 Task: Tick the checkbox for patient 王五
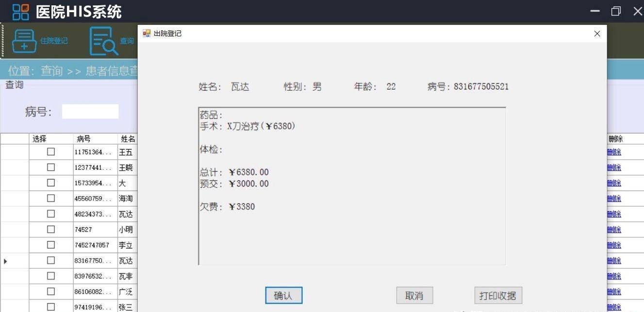pyautogui.click(x=51, y=152)
